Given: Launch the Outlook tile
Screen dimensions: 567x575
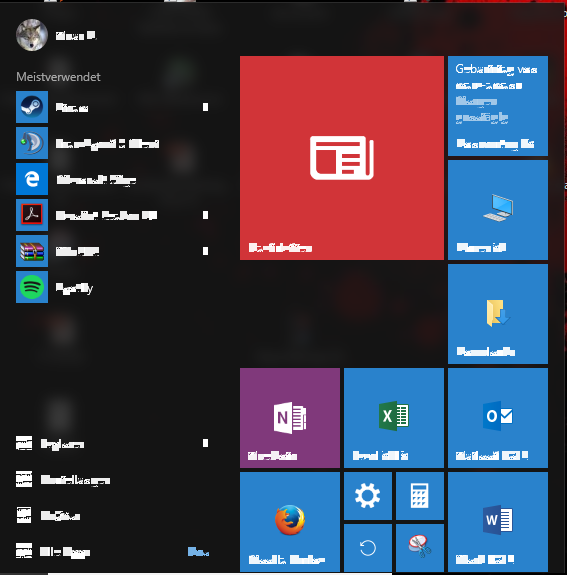Looking at the screenshot, I should [x=498, y=418].
